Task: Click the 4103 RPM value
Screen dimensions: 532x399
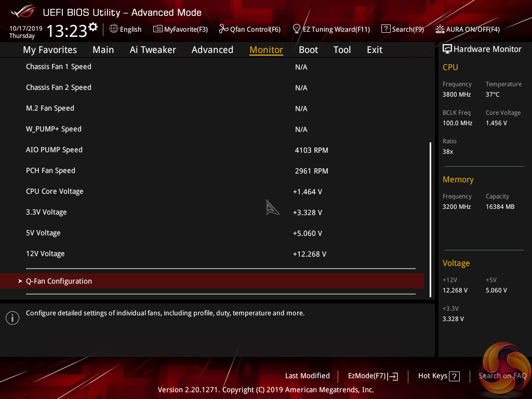Action: pos(312,150)
